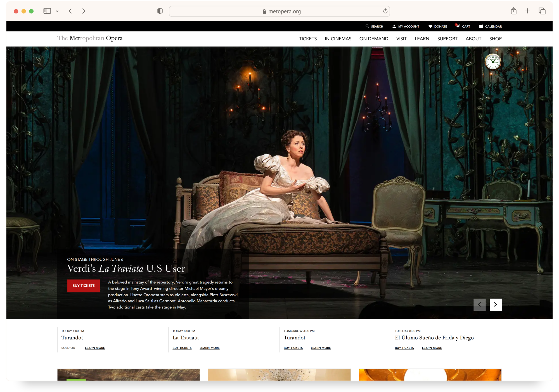559x392 pixels.
Task: Open the My Account person icon
Action: 394,26
